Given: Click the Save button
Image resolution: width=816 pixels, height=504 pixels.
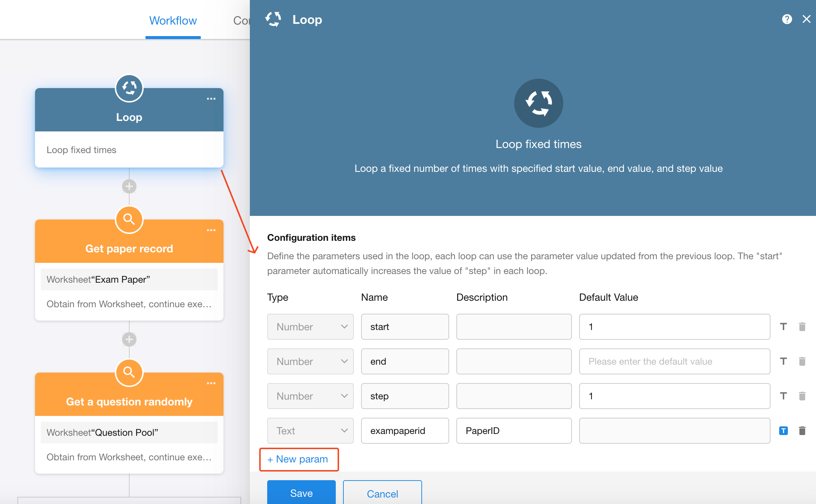Looking at the screenshot, I should [x=301, y=493].
